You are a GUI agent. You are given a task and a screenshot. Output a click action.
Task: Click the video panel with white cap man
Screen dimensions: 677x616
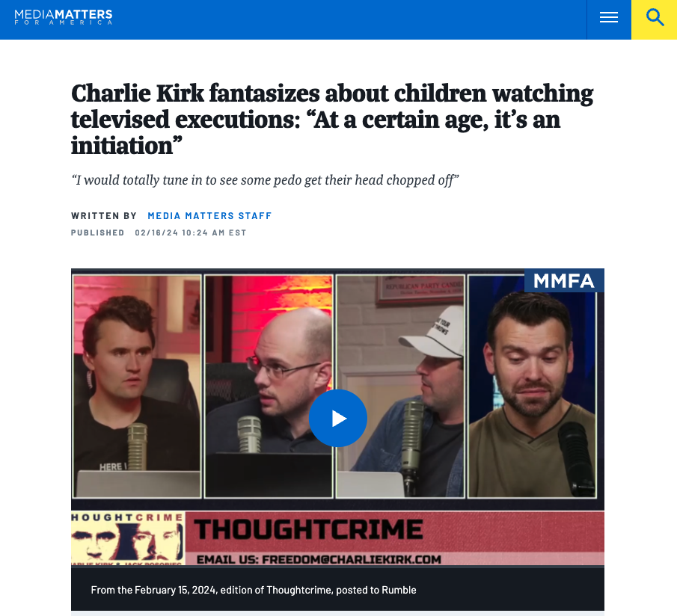coord(400,386)
